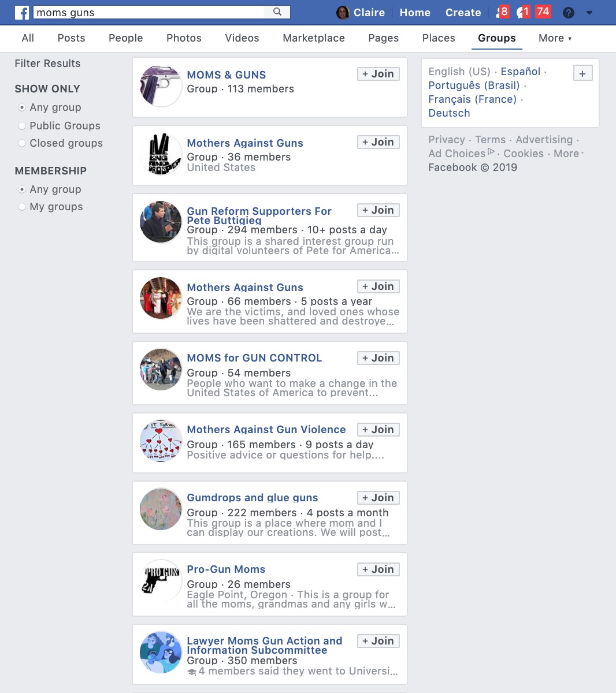Select My groups membership filter
The height and width of the screenshot is (693, 616).
click(x=22, y=207)
